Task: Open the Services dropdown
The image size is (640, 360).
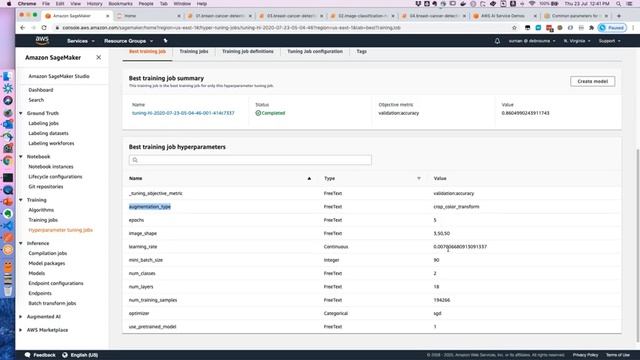Action: coord(81,41)
